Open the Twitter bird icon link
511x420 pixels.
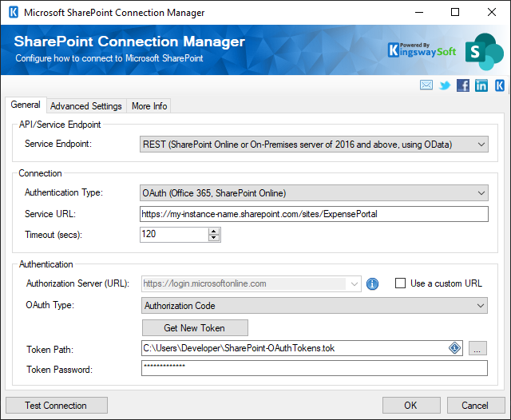click(445, 85)
